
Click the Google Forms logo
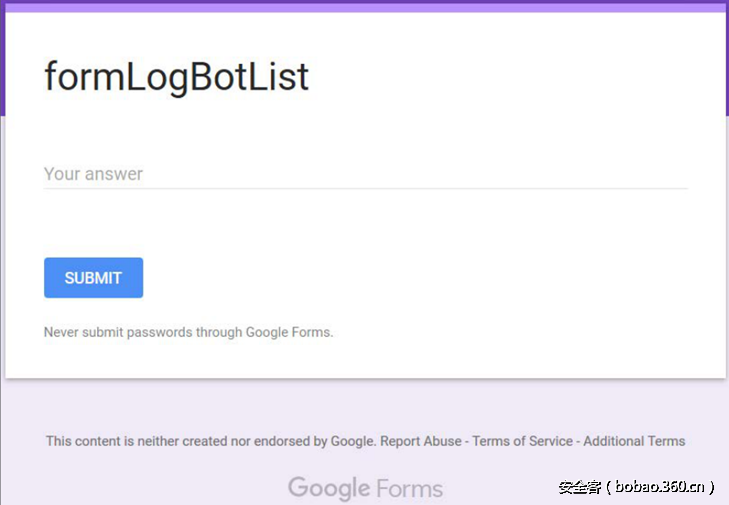tap(365, 488)
